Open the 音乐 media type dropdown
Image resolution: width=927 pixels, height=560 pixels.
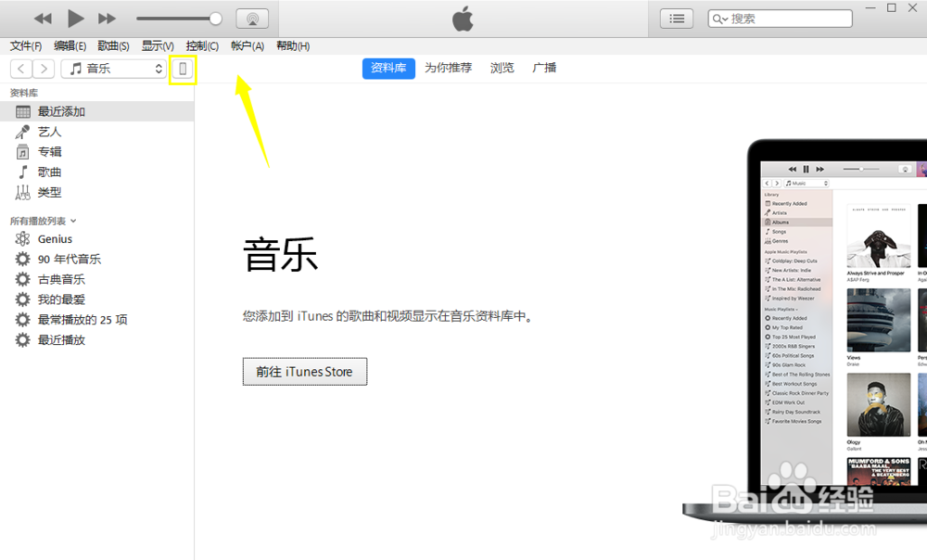point(113,69)
